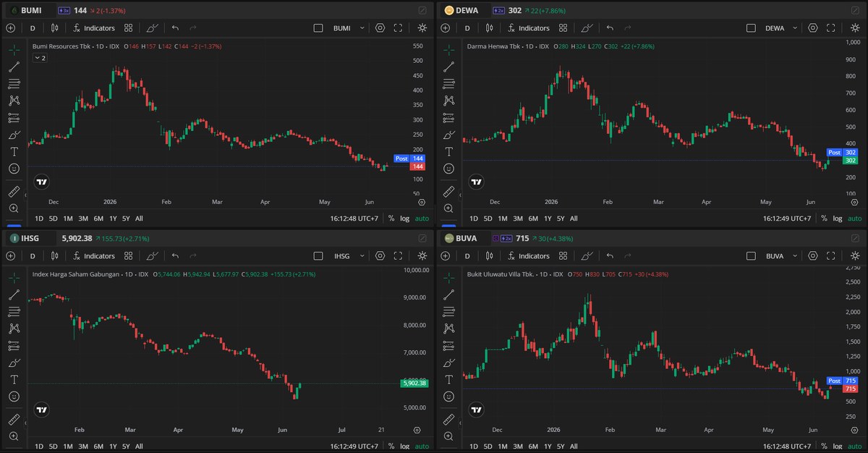868x453 pixels.
Task: Select trend line tool in BUVA chart
Action: [x=448, y=295]
